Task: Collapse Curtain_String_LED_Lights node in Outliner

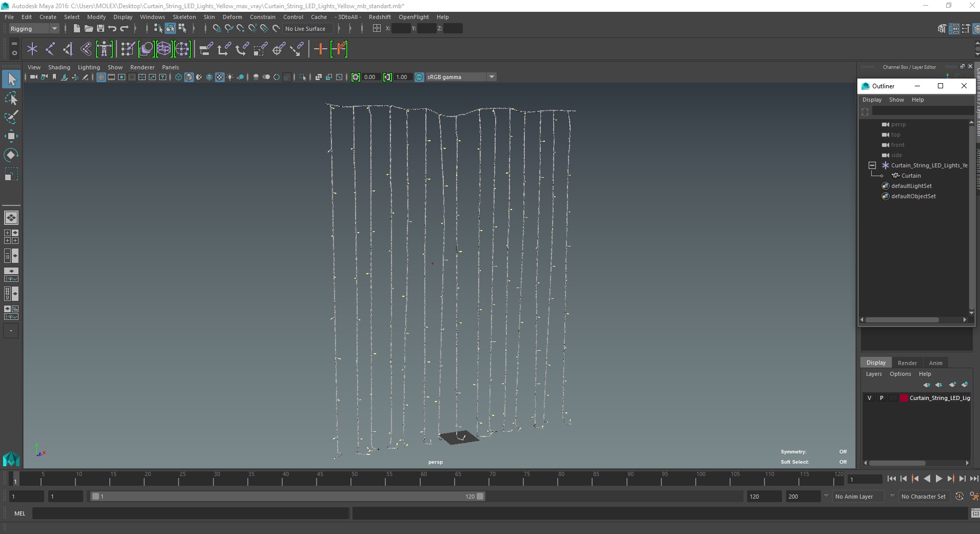Action: [x=872, y=165]
